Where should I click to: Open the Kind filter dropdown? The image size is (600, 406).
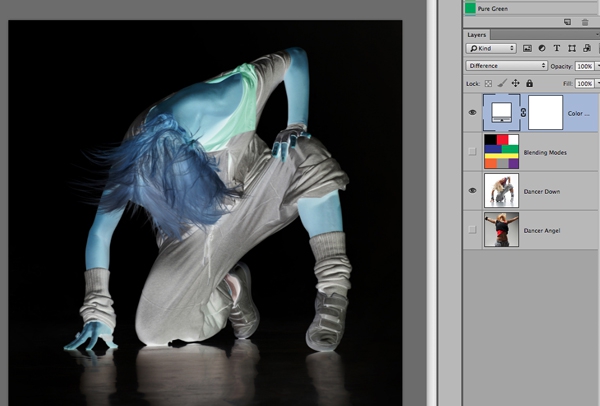click(x=492, y=48)
